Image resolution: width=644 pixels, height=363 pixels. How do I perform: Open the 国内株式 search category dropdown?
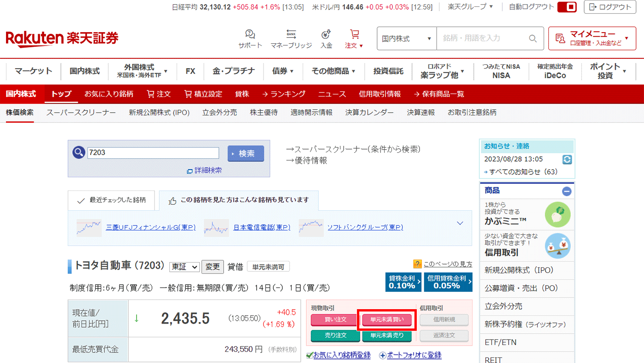click(407, 39)
